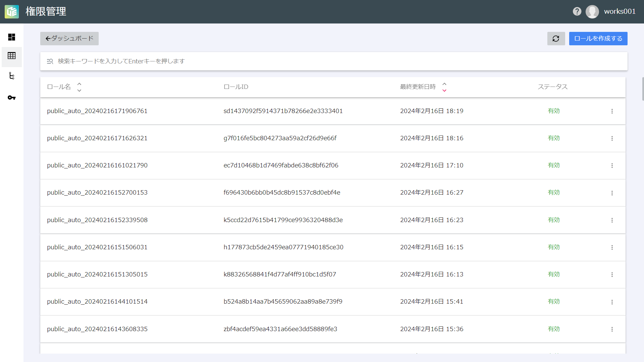Select role name public_auto_20240216151506031

pos(97,247)
